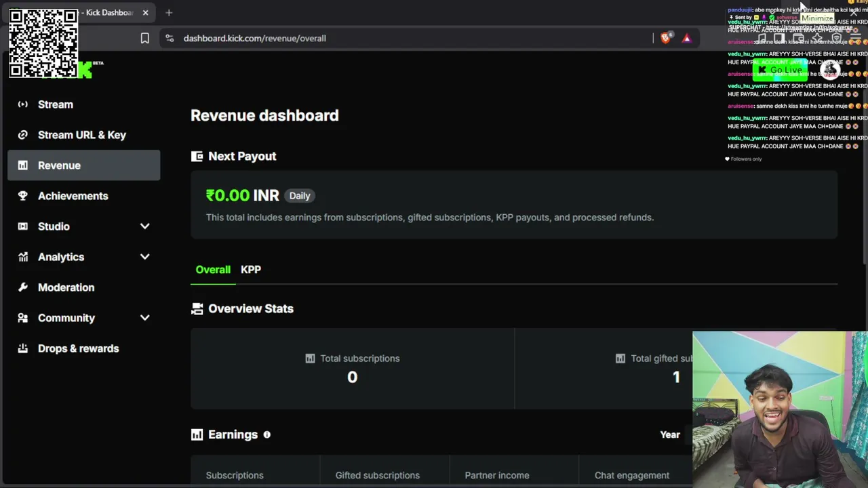The height and width of the screenshot is (488, 868).
Task: Switch to the Overall revenue tab
Action: tap(213, 270)
